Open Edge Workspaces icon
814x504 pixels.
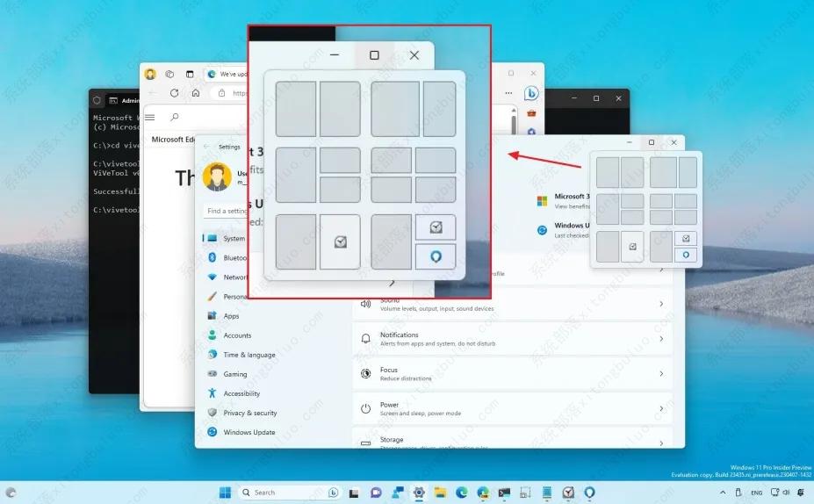tap(169, 75)
